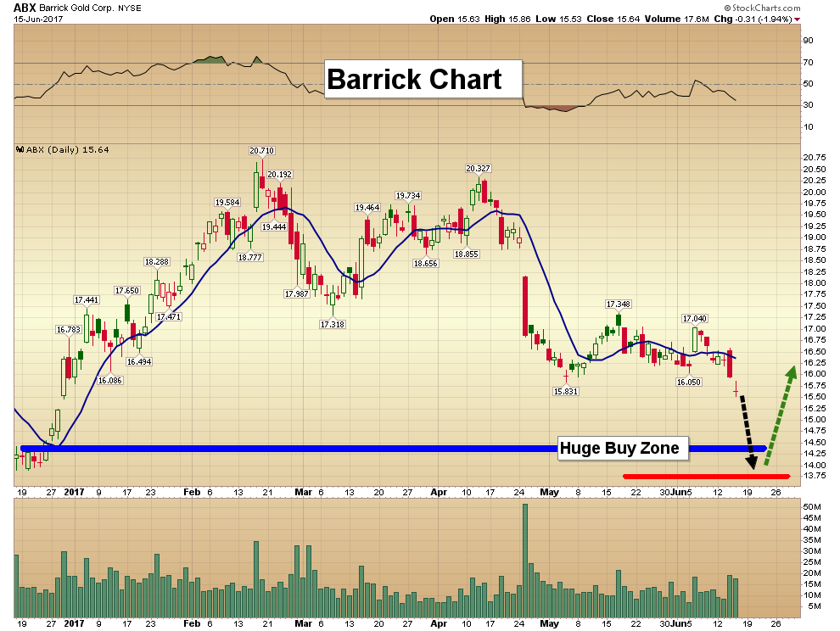Click the small icon before ABX (Daily) legend
This screenshot has width=840, height=631.
pos(20,150)
